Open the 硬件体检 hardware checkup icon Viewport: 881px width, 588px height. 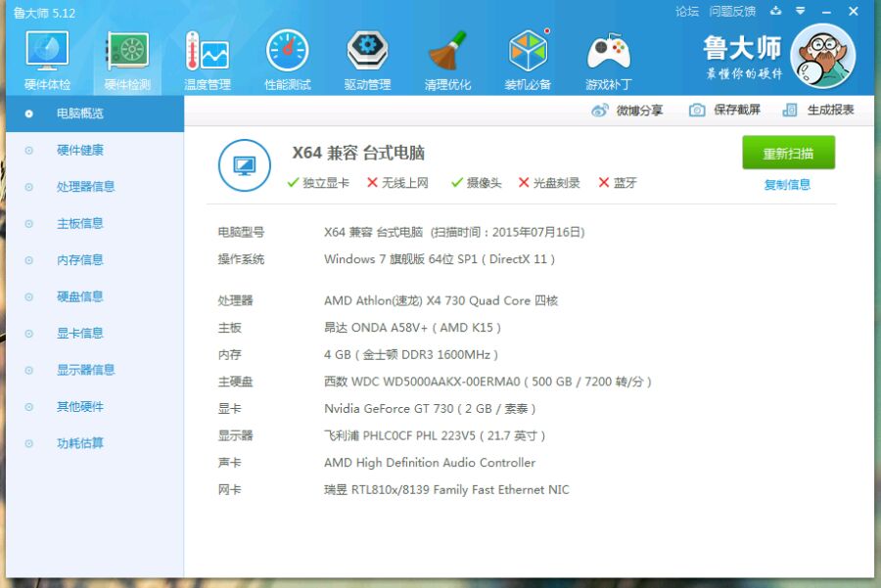[47, 51]
